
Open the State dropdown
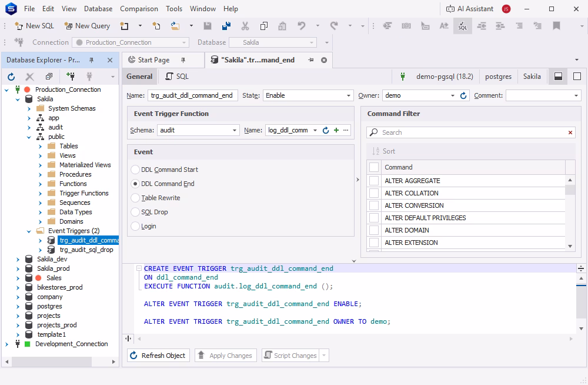point(348,96)
